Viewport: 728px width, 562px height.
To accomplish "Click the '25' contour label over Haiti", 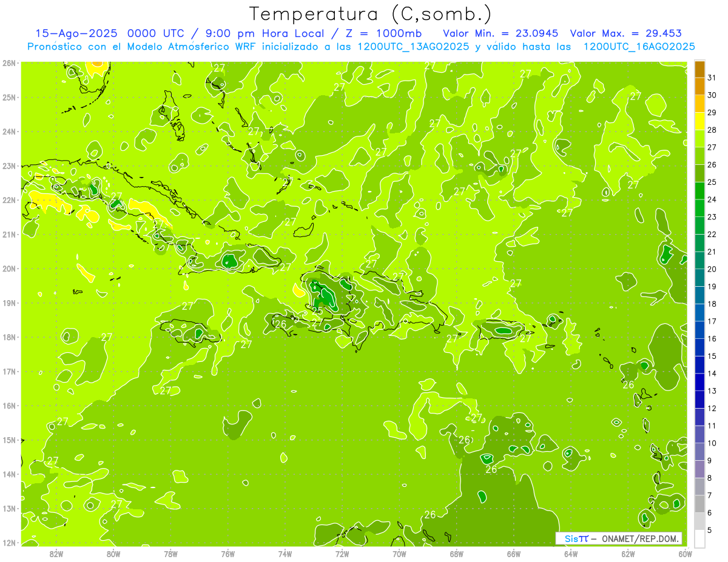I will [x=317, y=311].
